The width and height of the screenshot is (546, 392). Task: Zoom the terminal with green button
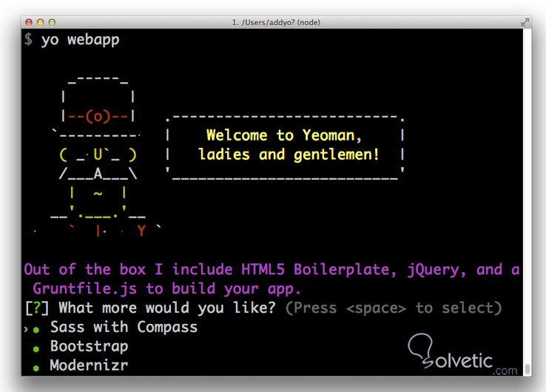pos(52,22)
